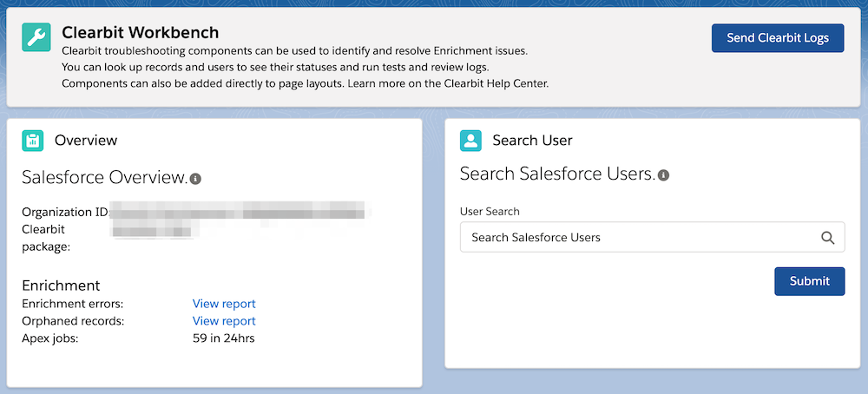Screen dimensions: 868x394
Task: Click the Overview panel title
Action: pos(86,141)
